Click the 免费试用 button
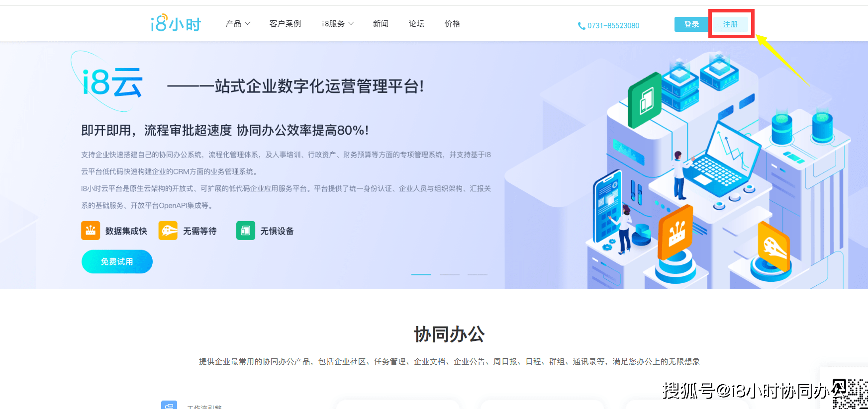The width and height of the screenshot is (868, 409). click(x=117, y=261)
